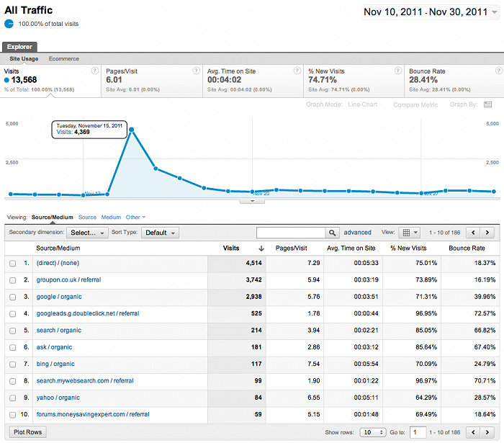Screen dimensions: 504x443
Task: Sort by Pages/Visit column header
Action: pos(291,249)
